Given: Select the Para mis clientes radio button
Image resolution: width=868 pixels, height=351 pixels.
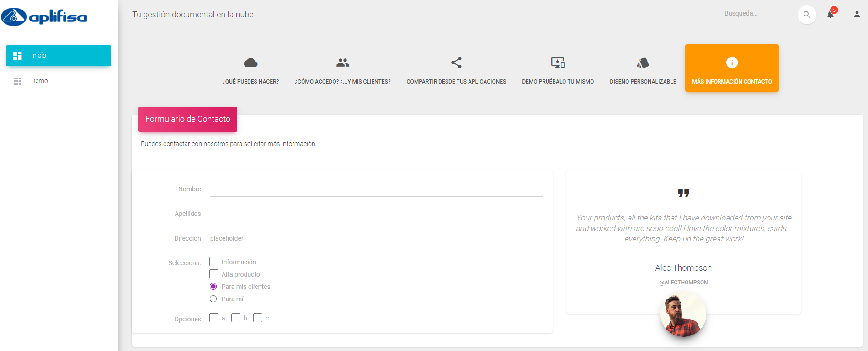Looking at the screenshot, I should 213,287.
